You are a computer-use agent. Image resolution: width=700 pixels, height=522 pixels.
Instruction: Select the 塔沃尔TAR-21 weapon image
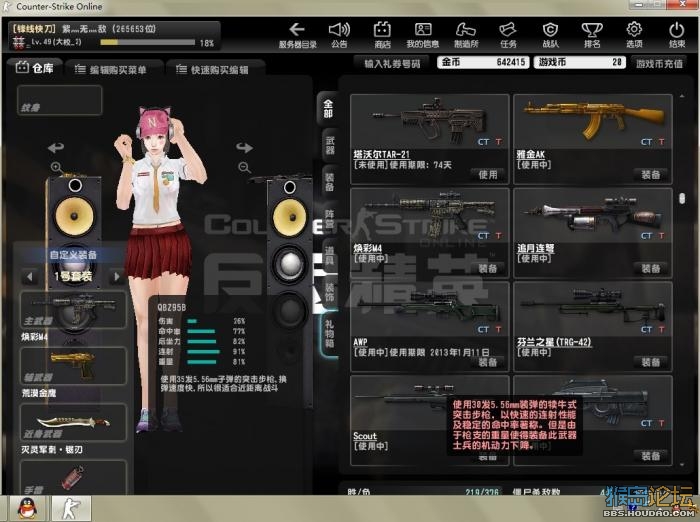click(429, 121)
